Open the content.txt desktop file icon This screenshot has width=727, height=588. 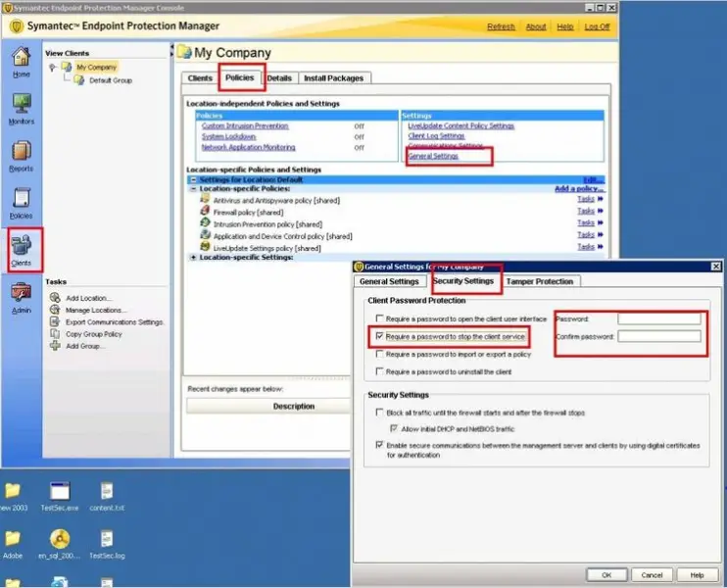(107, 492)
